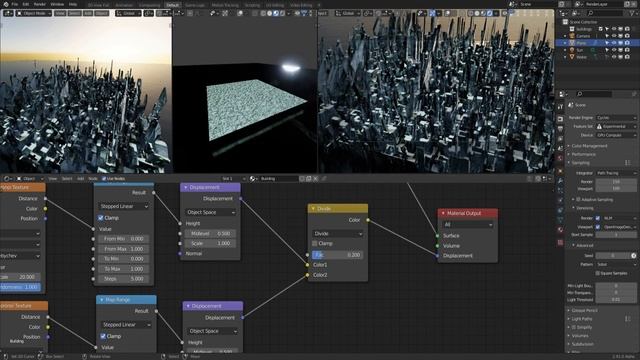Click the Building material name field
The width and height of the screenshot is (640, 360).
coord(279,179)
